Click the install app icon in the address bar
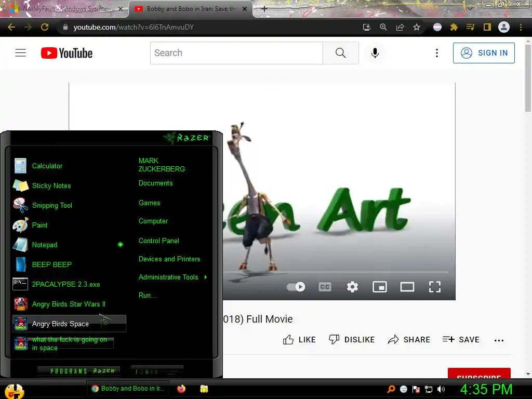Image resolution: width=532 pixels, height=399 pixels. 366,27
